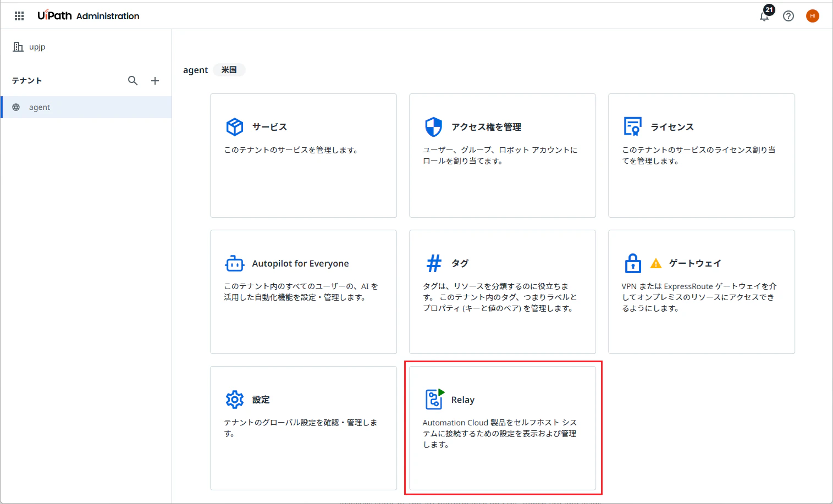
Task: Click the organization building icon beside upjp
Action: pos(18,47)
